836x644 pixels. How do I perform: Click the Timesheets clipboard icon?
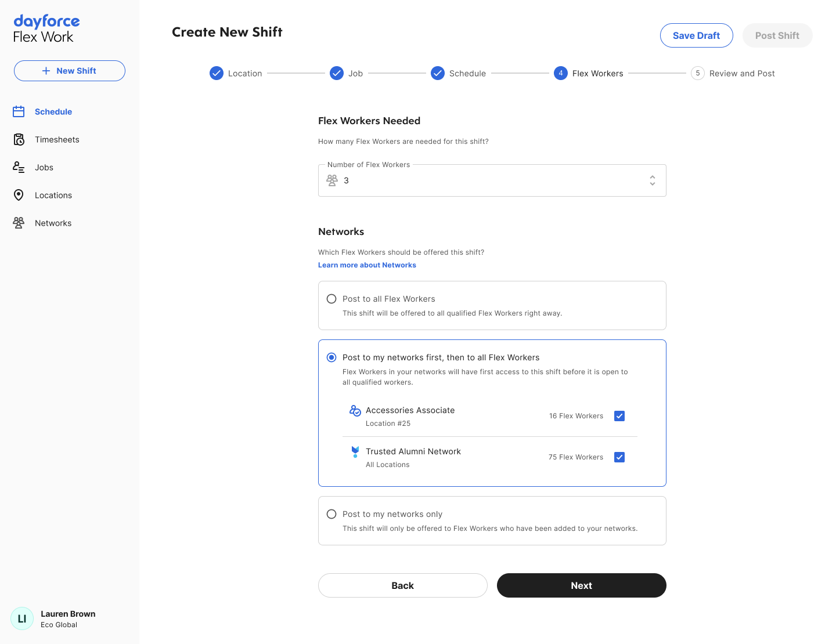[x=19, y=139]
